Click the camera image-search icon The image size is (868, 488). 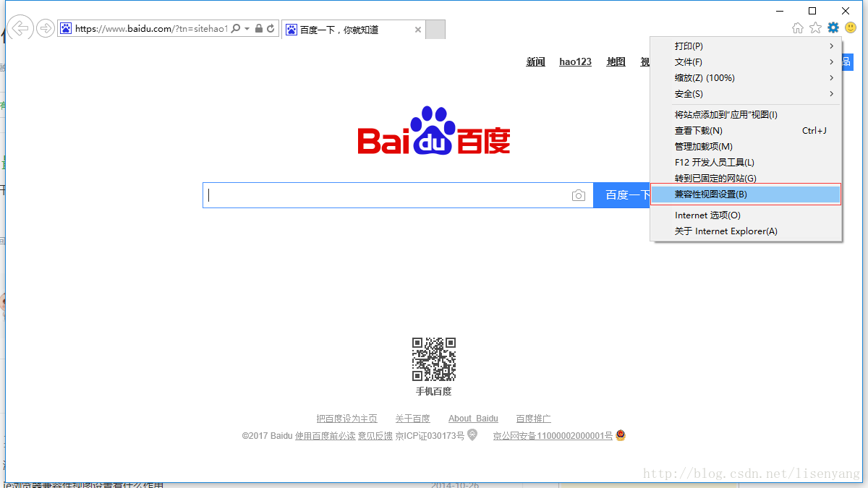click(x=579, y=195)
